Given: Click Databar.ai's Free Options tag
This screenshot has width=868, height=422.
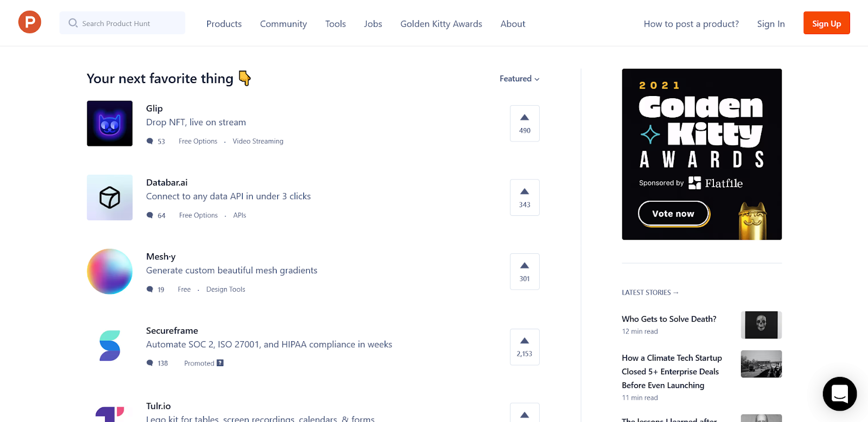Looking at the screenshot, I should tap(199, 215).
